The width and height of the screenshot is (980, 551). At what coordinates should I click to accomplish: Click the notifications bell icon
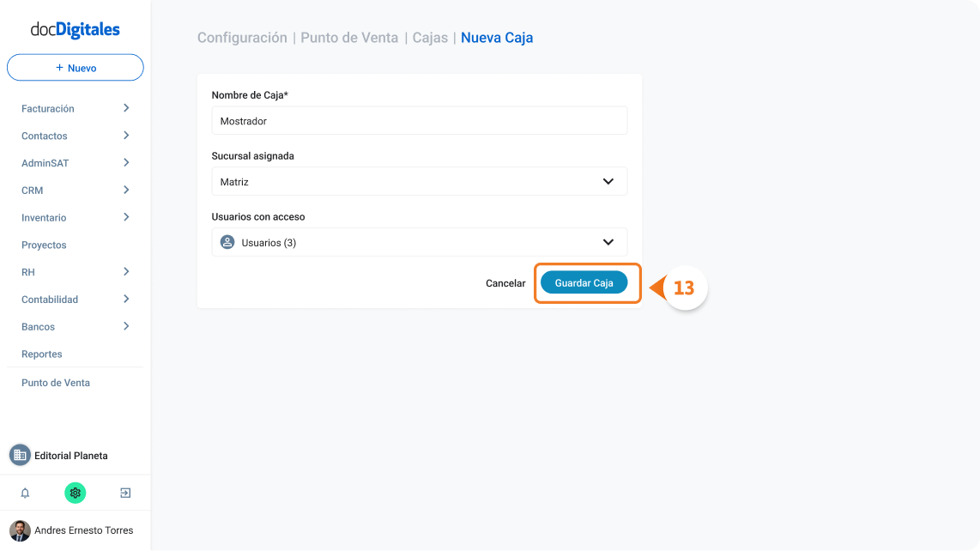point(25,493)
